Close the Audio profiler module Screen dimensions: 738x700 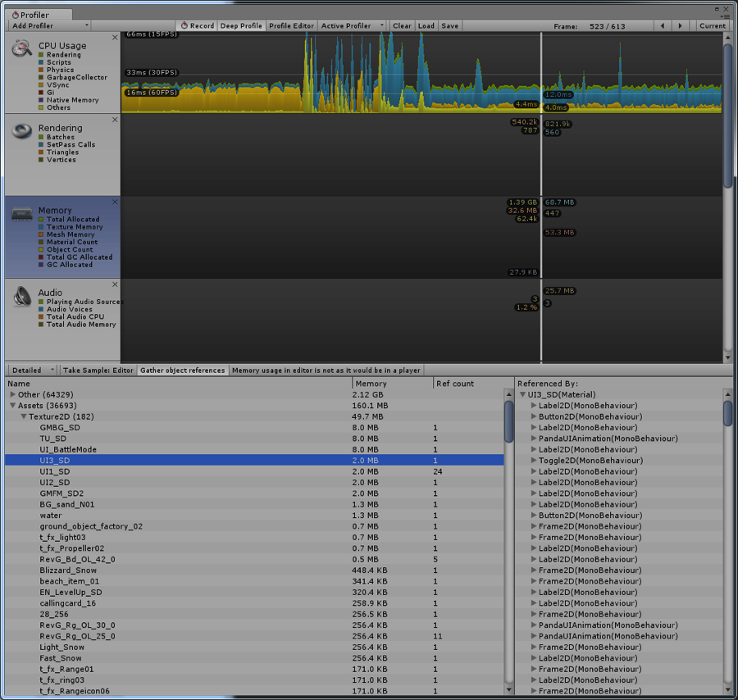(x=115, y=284)
